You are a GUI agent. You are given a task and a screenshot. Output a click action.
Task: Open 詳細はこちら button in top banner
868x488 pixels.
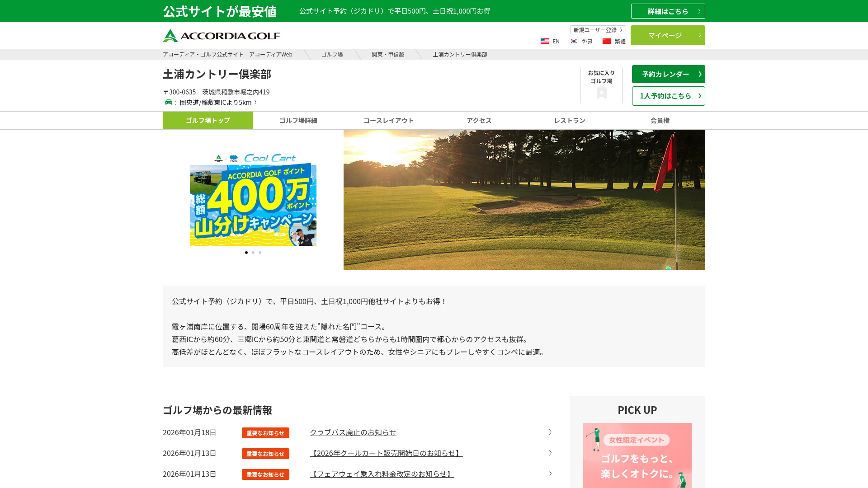pos(668,11)
